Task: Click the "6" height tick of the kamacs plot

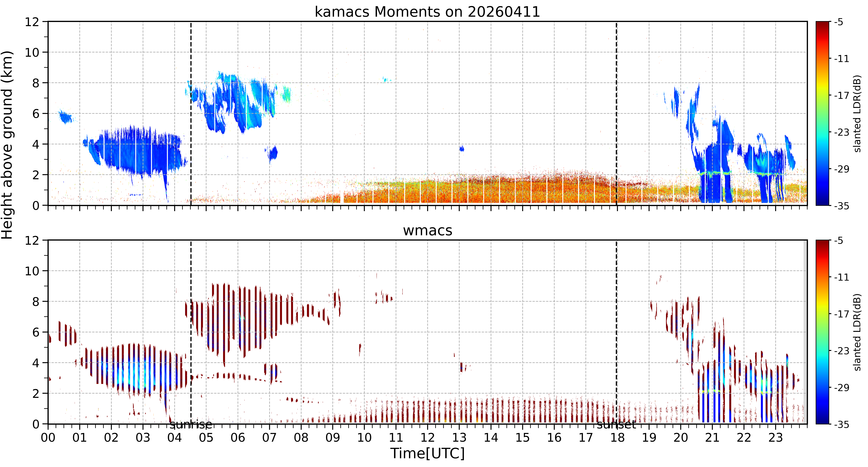Action: coord(36,114)
